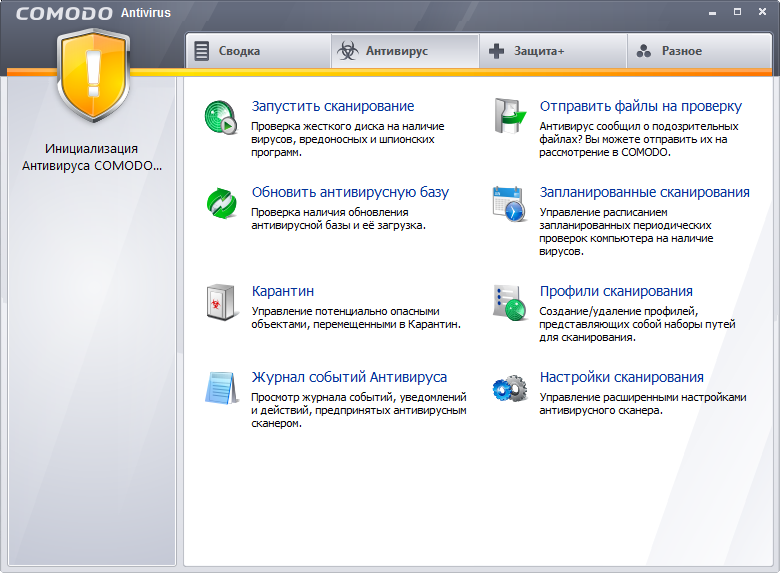The width and height of the screenshot is (780, 573).
Task: Minimize the COMODO Antivirus window
Action: (713, 12)
